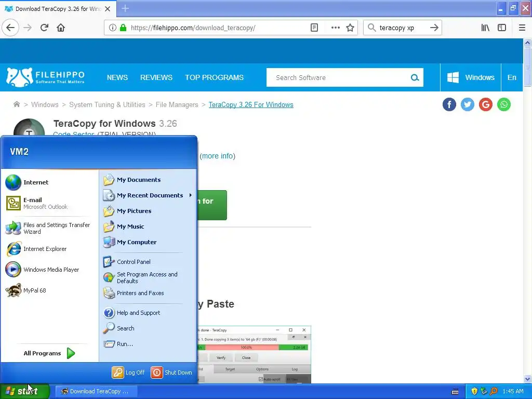Open the browser hamburger menu

tap(522, 28)
